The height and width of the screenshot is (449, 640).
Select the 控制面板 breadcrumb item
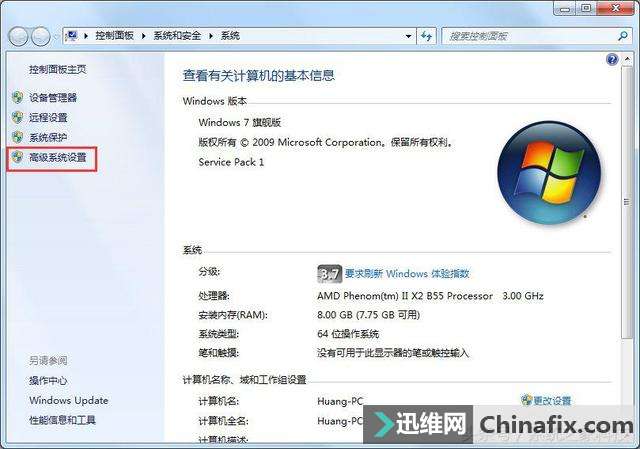point(115,36)
